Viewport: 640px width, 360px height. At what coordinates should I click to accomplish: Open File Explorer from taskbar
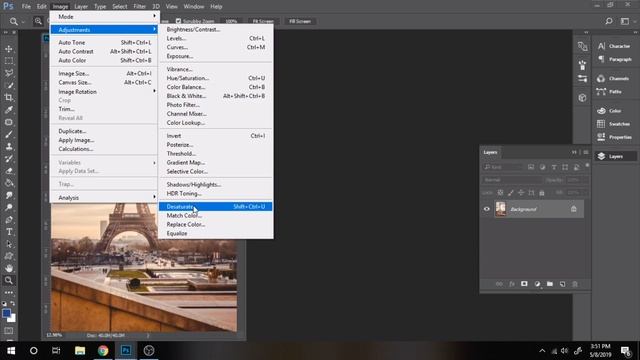pyautogui.click(x=80, y=351)
